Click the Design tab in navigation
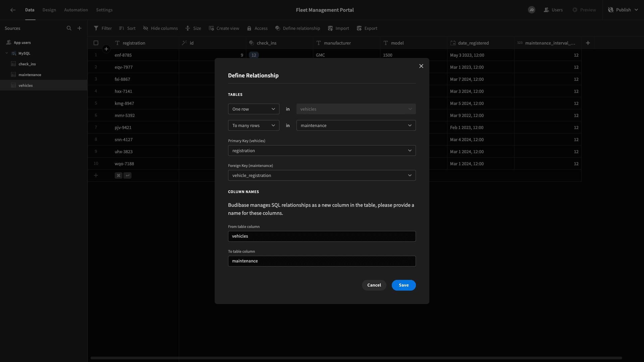Viewport: 644px width, 362px height. tap(49, 10)
